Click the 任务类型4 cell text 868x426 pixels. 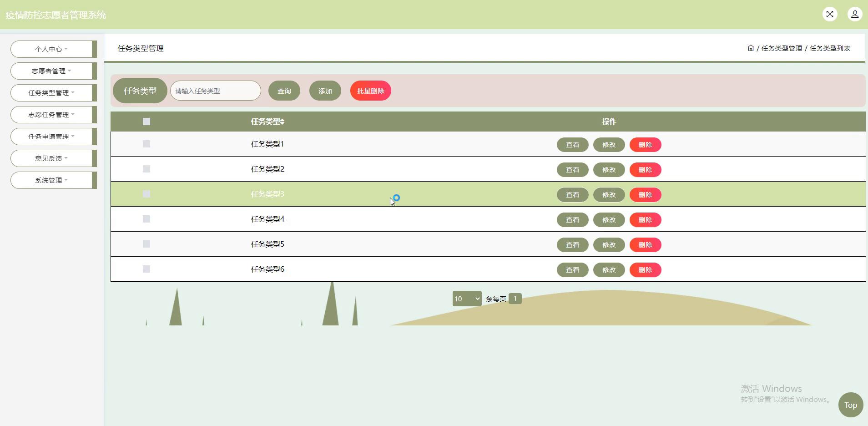(x=267, y=219)
